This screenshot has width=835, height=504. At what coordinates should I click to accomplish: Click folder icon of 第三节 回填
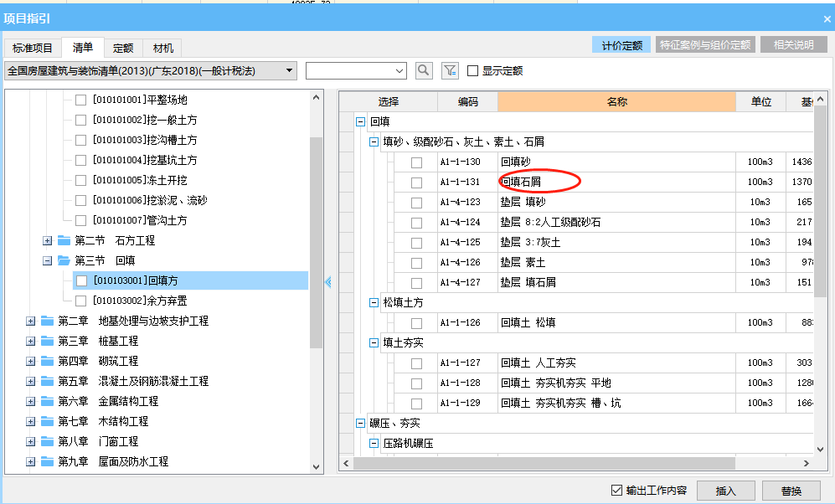tap(64, 260)
